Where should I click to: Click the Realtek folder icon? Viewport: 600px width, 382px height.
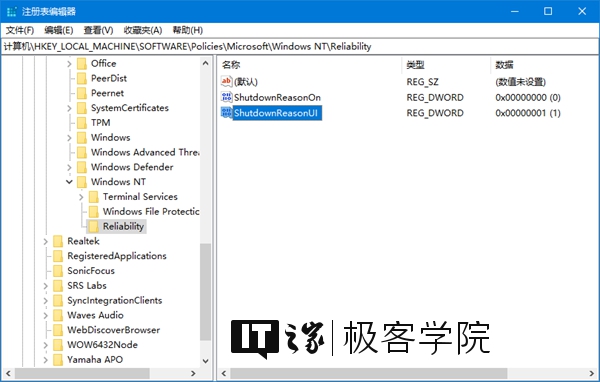[x=58, y=241]
